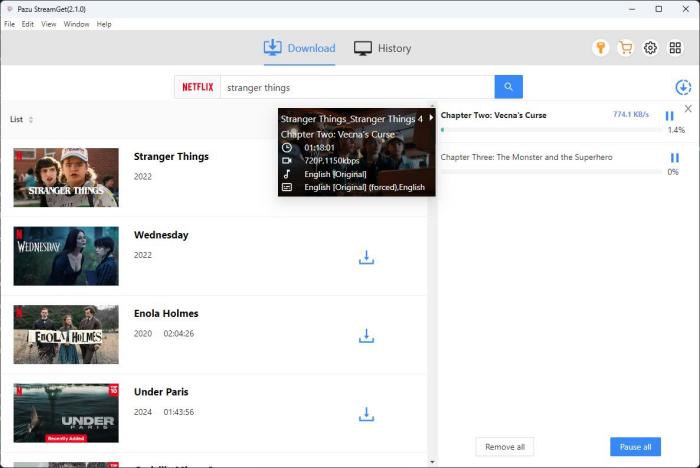Toggle the List view sort arrows
The image size is (700, 468).
click(x=31, y=119)
